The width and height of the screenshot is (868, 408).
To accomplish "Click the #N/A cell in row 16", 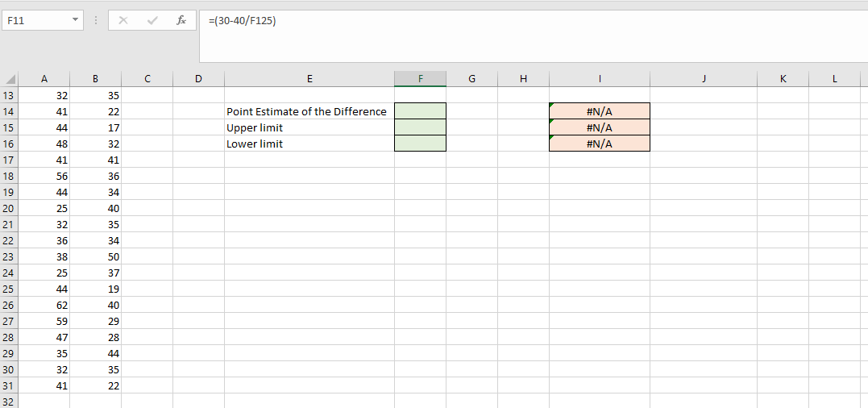I will point(600,144).
